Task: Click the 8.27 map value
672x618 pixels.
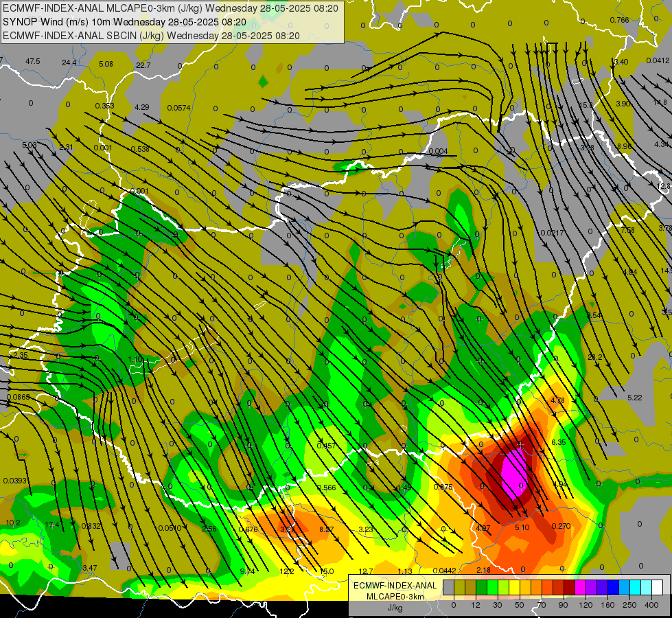Action: (x=326, y=529)
